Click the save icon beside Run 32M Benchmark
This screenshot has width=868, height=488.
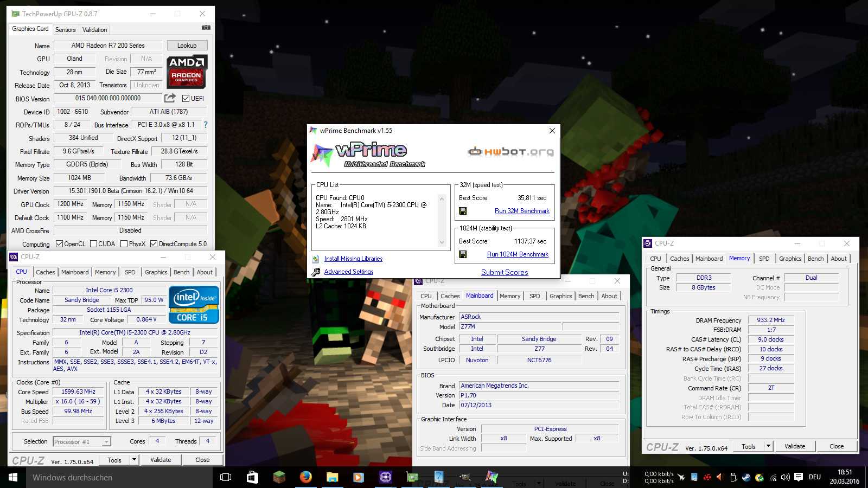(463, 211)
